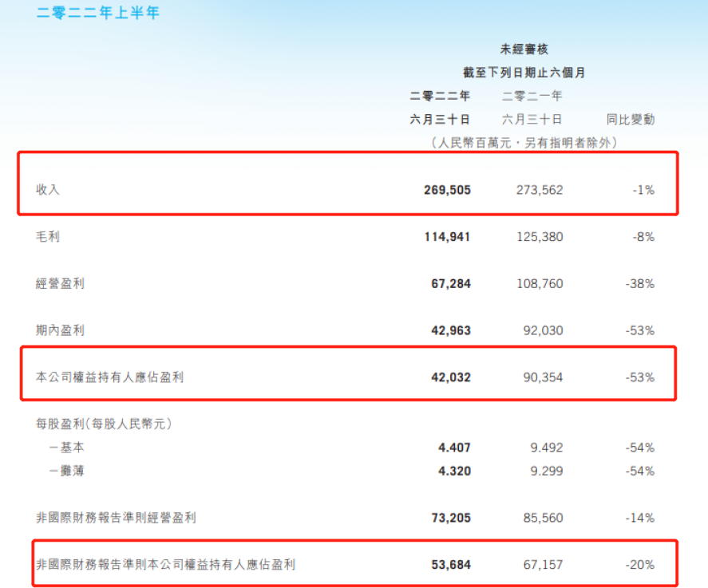Click the basic EPS value 4.407
This screenshot has height=588, width=708.
click(x=454, y=448)
